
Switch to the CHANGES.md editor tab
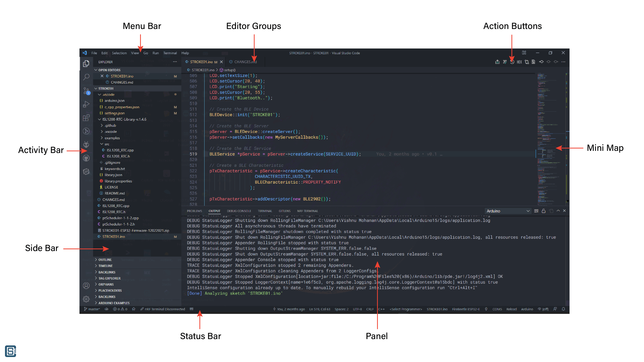point(245,62)
